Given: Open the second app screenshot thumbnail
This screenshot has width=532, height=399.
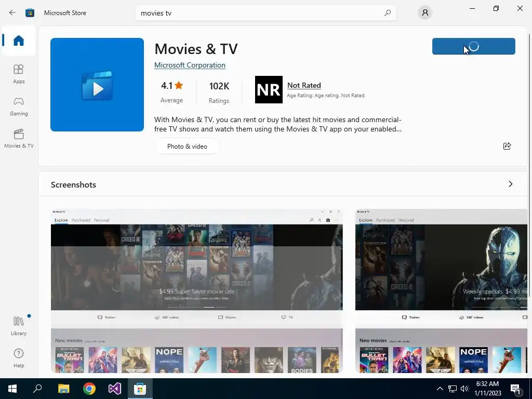Looking at the screenshot, I should pos(442,291).
